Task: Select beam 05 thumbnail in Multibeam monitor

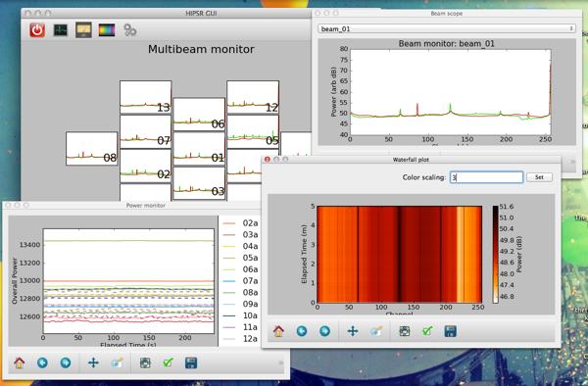Action: point(253,131)
